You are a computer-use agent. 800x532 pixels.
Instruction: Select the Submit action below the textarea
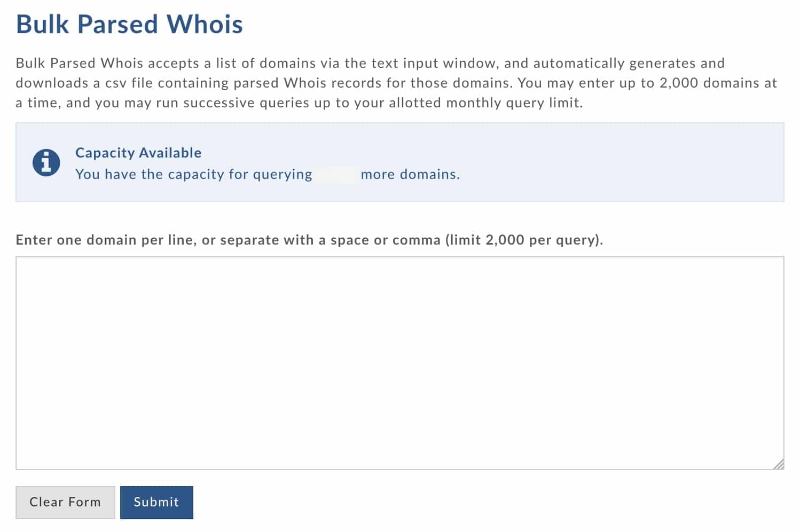tap(156, 502)
